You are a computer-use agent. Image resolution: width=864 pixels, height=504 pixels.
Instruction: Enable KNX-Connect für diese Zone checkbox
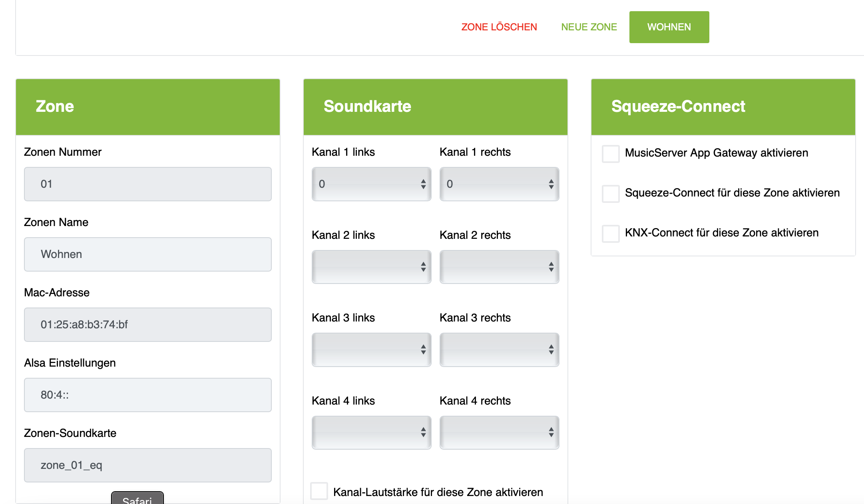point(611,234)
